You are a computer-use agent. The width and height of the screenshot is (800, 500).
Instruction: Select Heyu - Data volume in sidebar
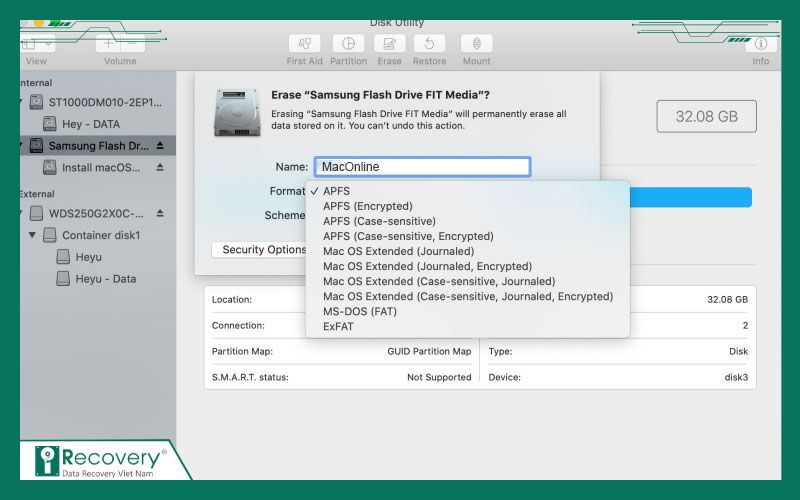tap(105, 279)
